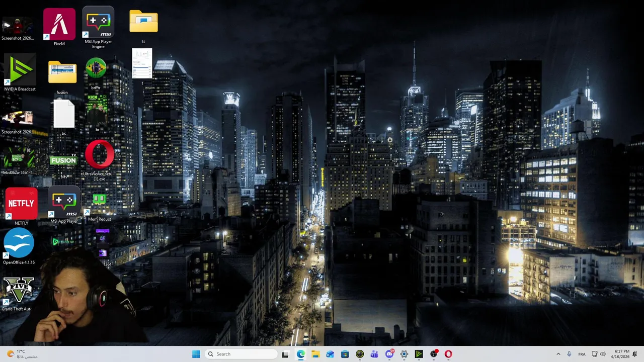Switch to Microsoft Edge in taskbar
The width and height of the screenshot is (644, 362).
pos(300,354)
